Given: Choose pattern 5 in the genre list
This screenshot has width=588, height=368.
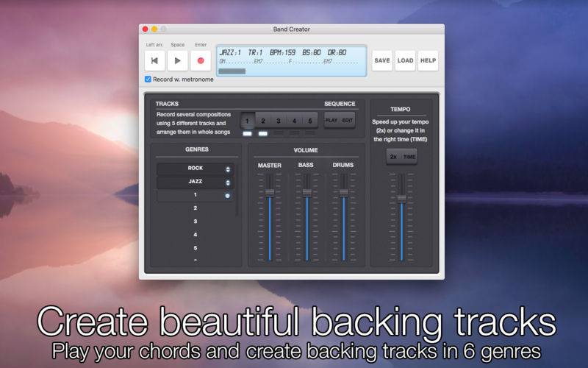Looking at the screenshot, I should [x=196, y=248].
